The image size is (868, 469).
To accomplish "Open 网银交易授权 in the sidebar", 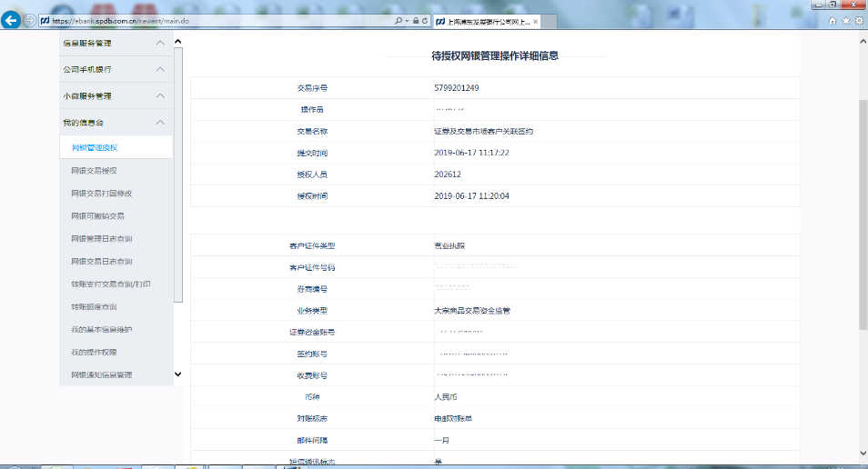I will click(95, 170).
